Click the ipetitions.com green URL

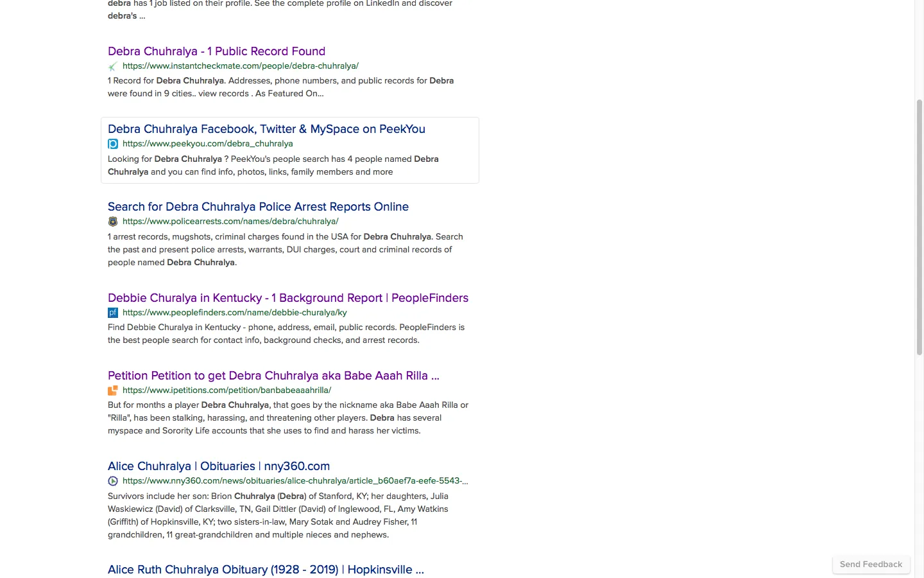tap(227, 390)
